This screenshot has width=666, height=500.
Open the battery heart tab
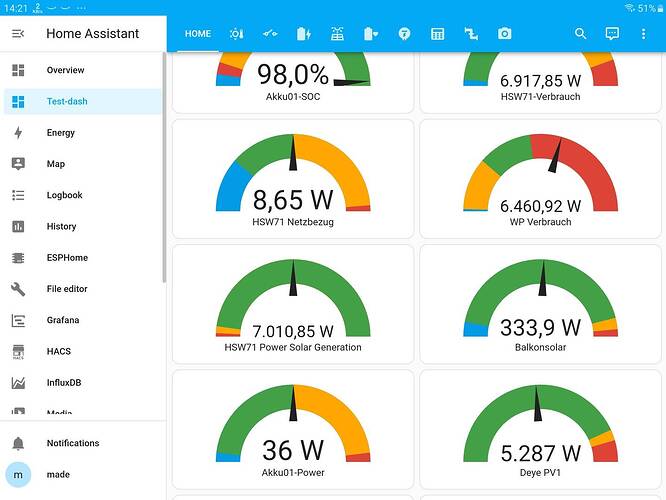370,34
